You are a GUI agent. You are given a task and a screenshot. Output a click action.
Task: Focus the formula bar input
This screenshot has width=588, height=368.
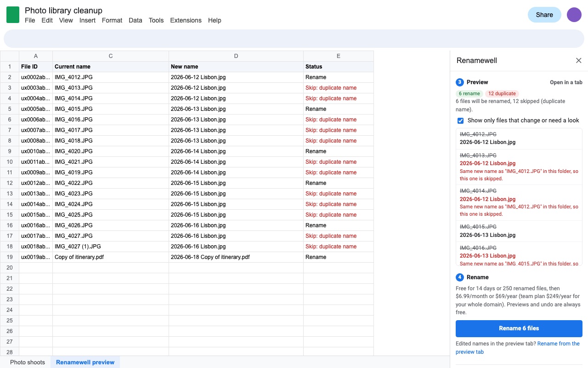pos(294,39)
